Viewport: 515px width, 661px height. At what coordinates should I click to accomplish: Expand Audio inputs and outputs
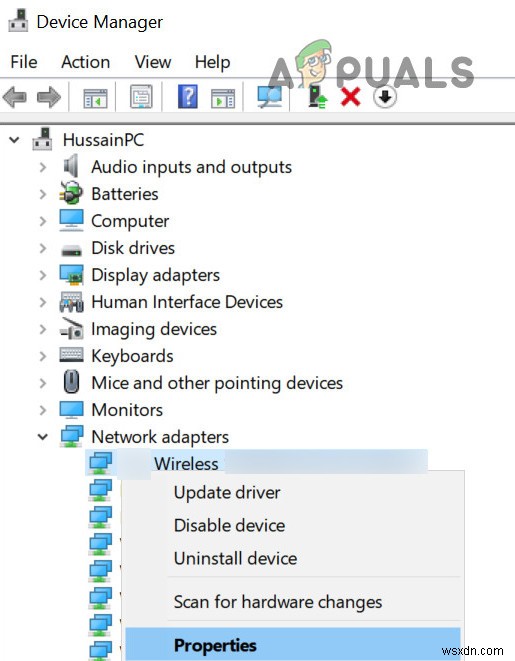pos(43,167)
